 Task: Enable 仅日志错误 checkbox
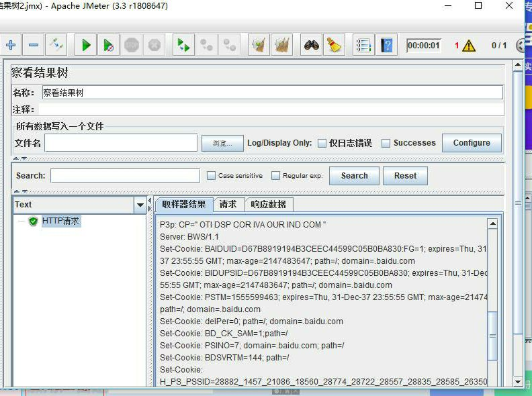[x=322, y=143]
